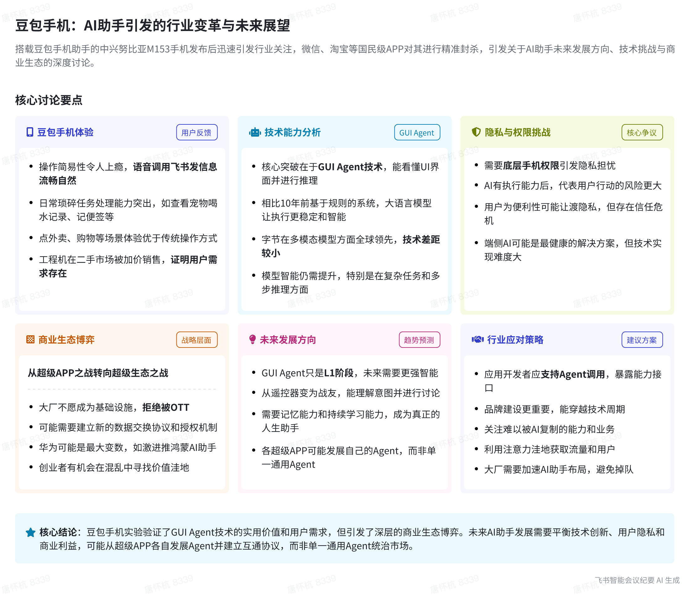Click the phone icon beside 豆包手机体验
The image size is (700, 601).
point(30,132)
